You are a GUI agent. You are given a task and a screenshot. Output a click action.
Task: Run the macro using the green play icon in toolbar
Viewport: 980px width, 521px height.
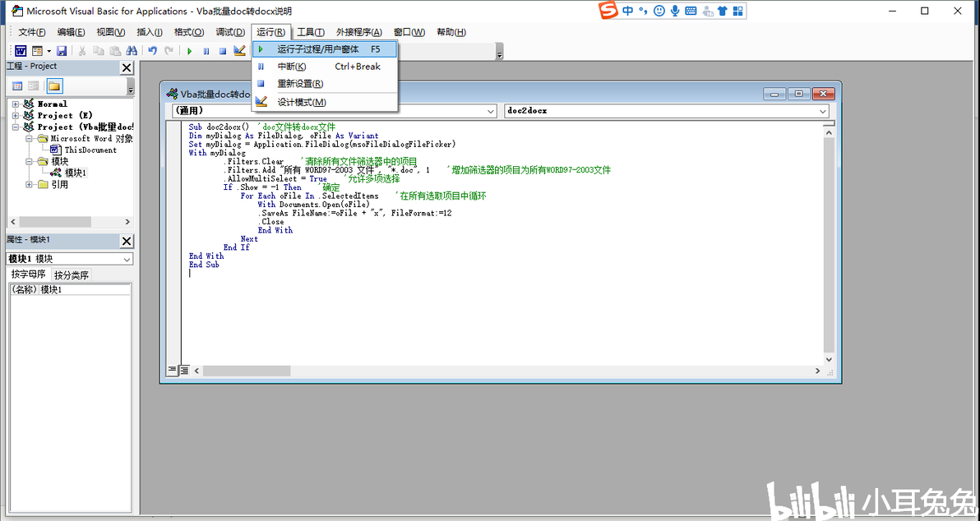point(189,51)
